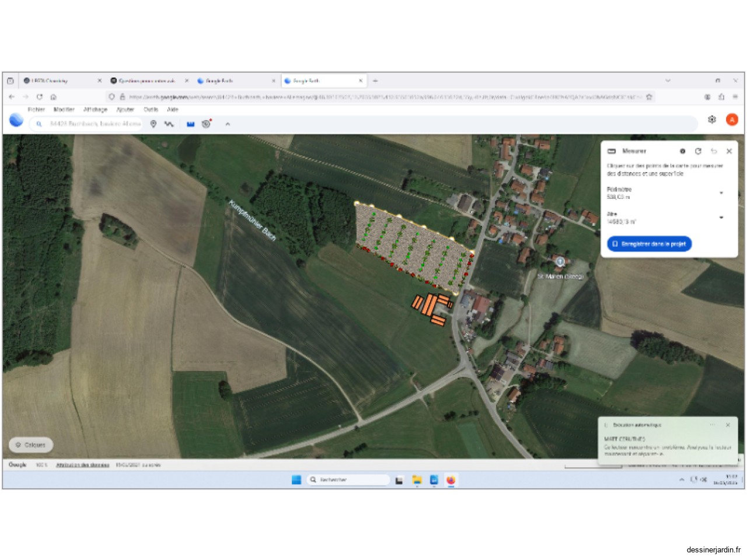Open the Périmètre unit dropdown
The height and width of the screenshot is (560, 747).
pyautogui.click(x=721, y=192)
